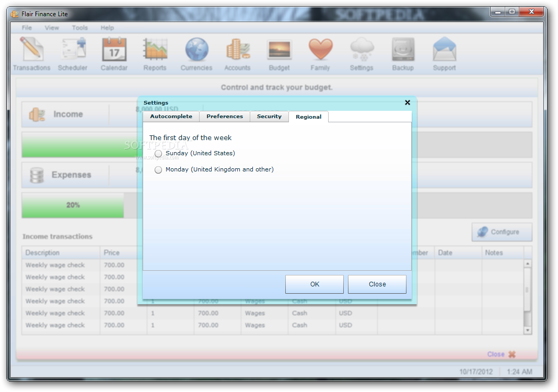The height and width of the screenshot is (392, 558).
Task: Click the Price column header
Action: click(x=123, y=252)
